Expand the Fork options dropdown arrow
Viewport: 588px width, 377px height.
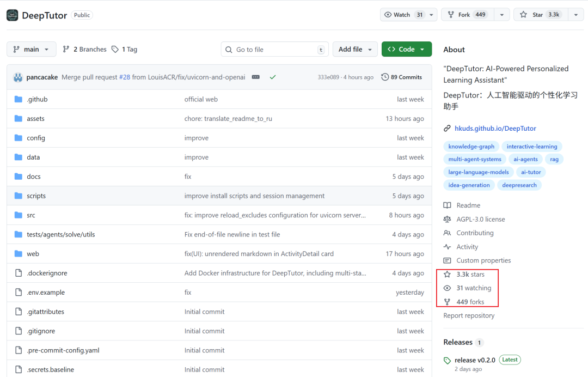pos(502,15)
